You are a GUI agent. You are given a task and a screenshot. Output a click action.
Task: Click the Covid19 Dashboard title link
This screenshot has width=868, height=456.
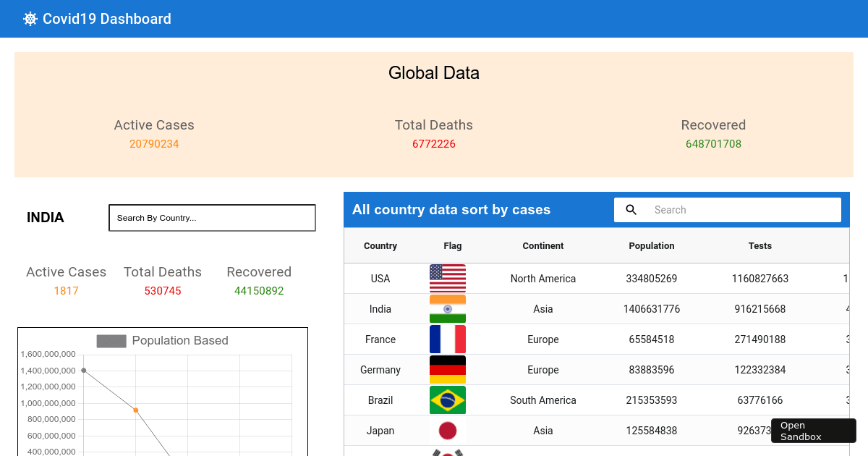pyautogui.click(x=107, y=18)
